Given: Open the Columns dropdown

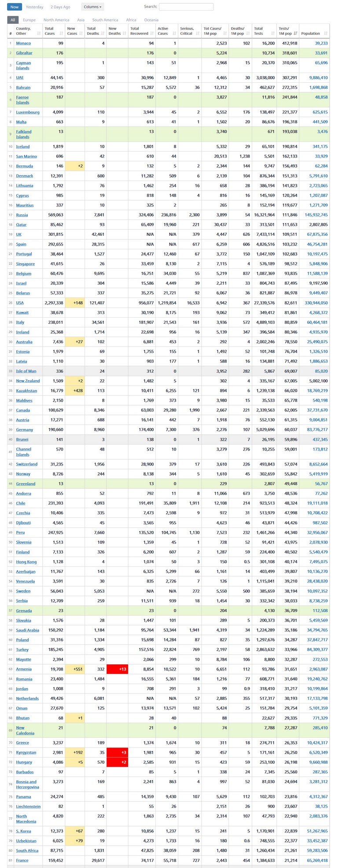Looking at the screenshot, I should [92, 7].
